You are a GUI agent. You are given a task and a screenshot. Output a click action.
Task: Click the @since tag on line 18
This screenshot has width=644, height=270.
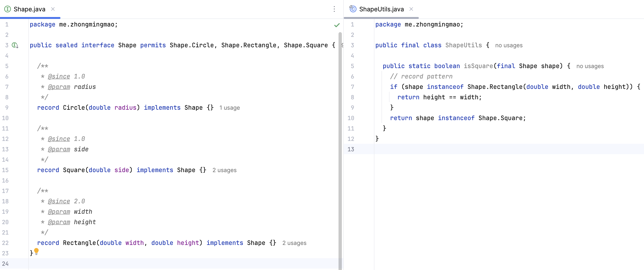coord(59,201)
